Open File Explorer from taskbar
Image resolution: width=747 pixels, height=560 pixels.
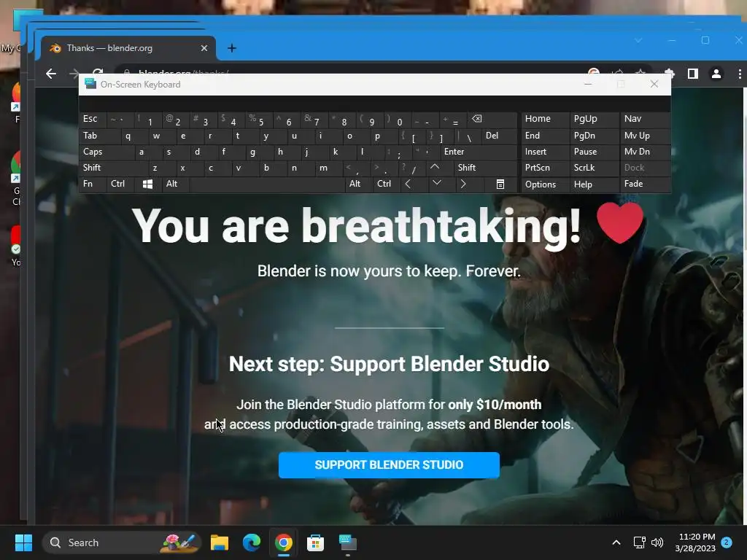[x=220, y=542]
